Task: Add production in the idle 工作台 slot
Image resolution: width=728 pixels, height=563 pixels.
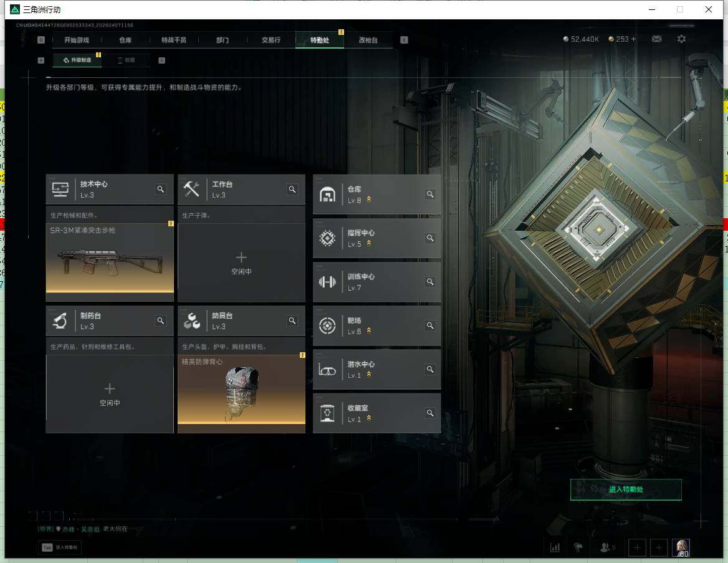Action: point(241,263)
